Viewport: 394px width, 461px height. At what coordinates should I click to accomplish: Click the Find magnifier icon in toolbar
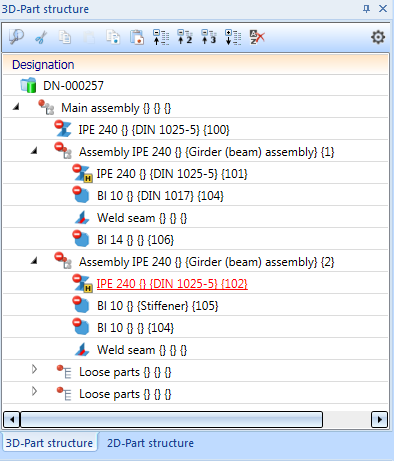pos(16,37)
